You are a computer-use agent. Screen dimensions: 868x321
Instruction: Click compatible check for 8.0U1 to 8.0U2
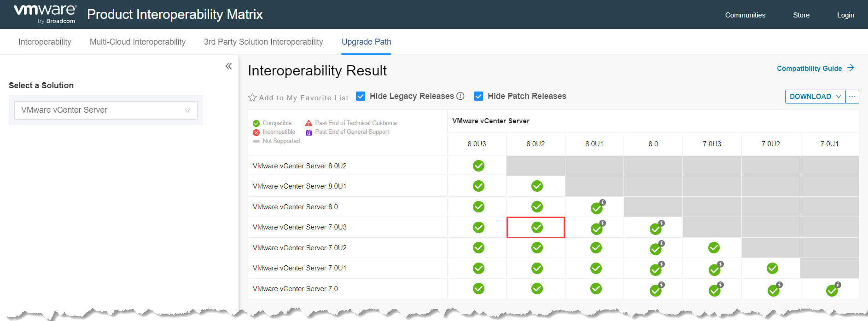coord(537,186)
